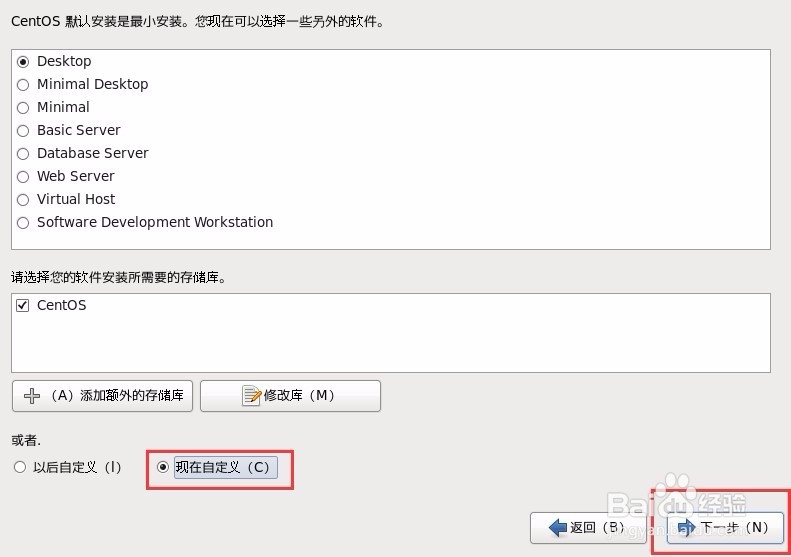Click the Web Server label text
Image resolution: width=791 pixels, height=557 pixels.
click(76, 177)
